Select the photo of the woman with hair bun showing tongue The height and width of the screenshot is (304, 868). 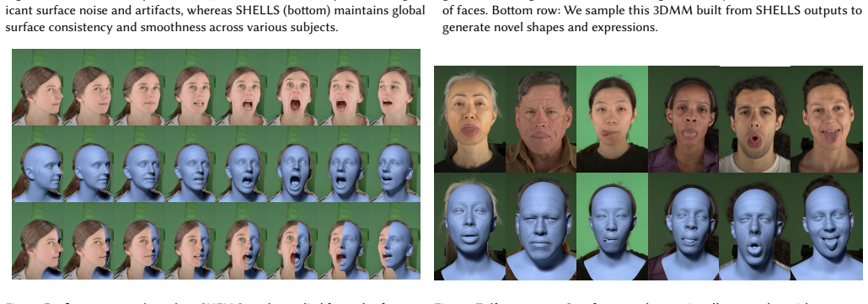coord(827,119)
